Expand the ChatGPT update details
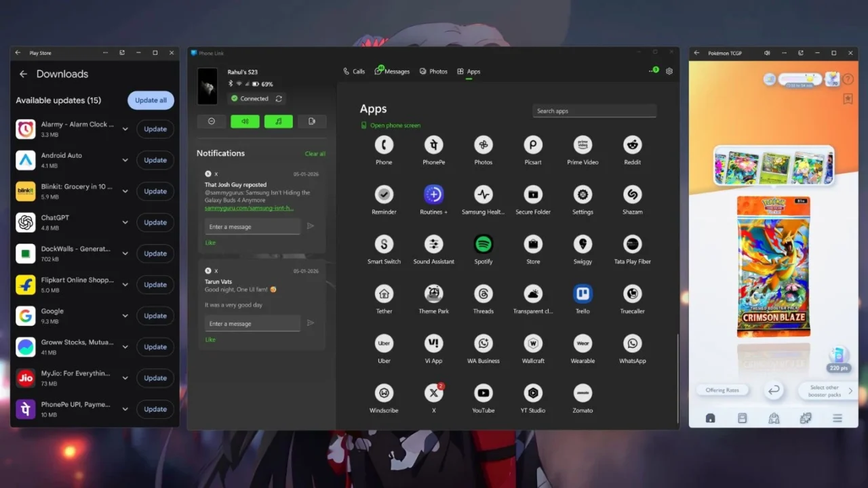This screenshot has width=868, height=488. point(125,222)
